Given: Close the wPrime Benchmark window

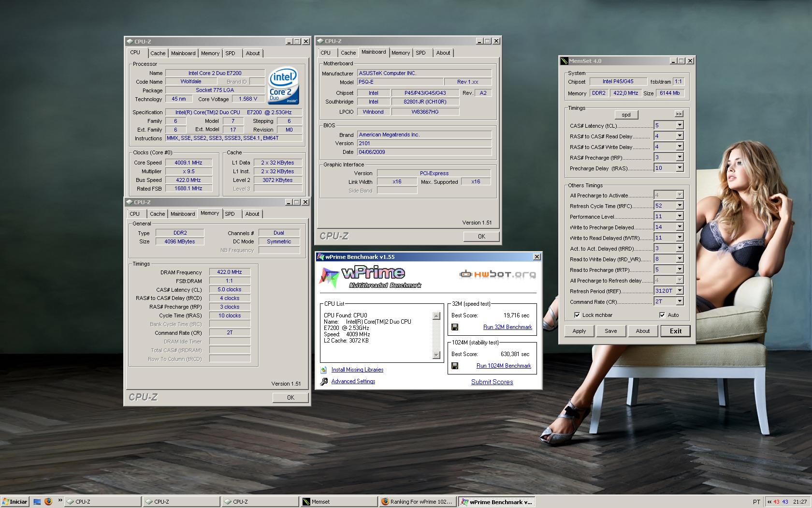Looking at the screenshot, I should tap(536, 257).
